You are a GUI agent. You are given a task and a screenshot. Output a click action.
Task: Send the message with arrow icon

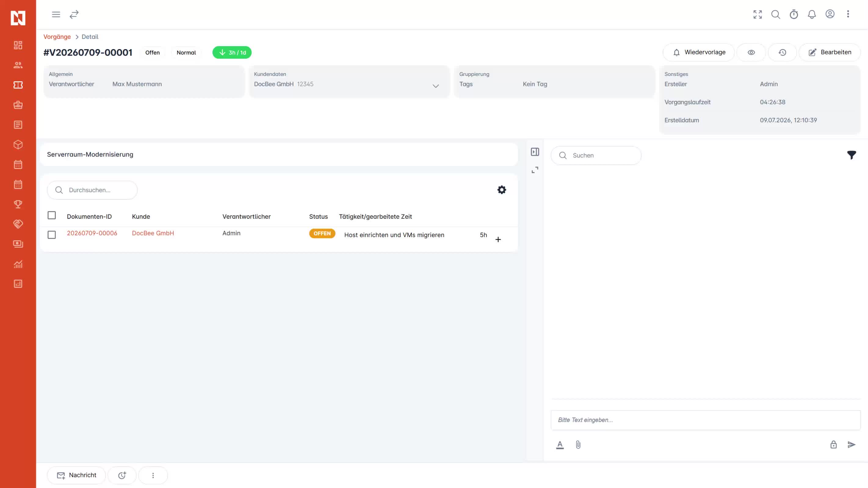click(x=852, y=445)
